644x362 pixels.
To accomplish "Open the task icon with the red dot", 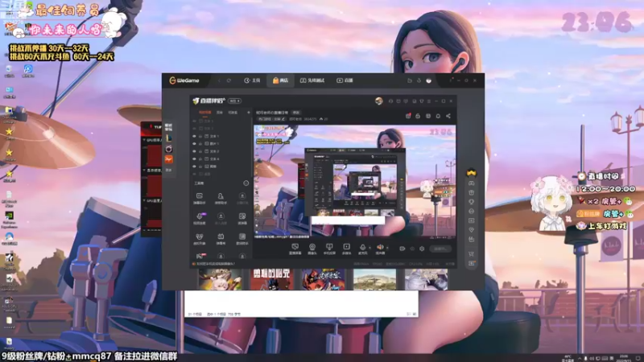I will coord(408,116).
